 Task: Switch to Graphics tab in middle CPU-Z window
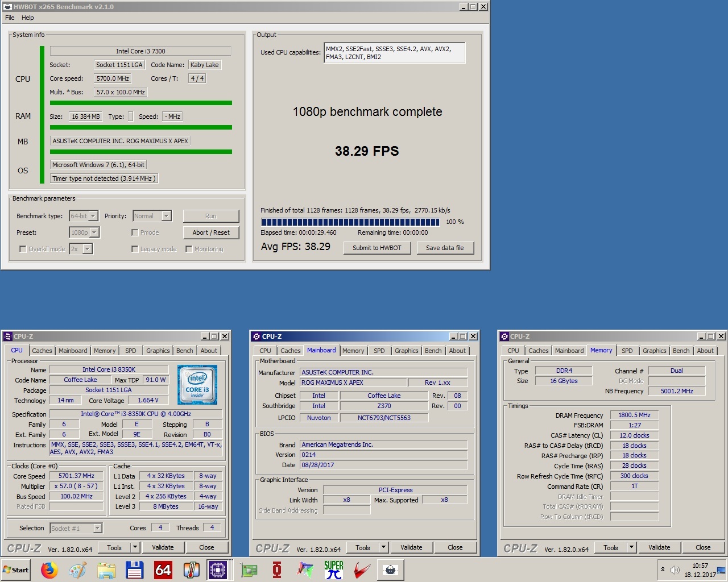407,351
